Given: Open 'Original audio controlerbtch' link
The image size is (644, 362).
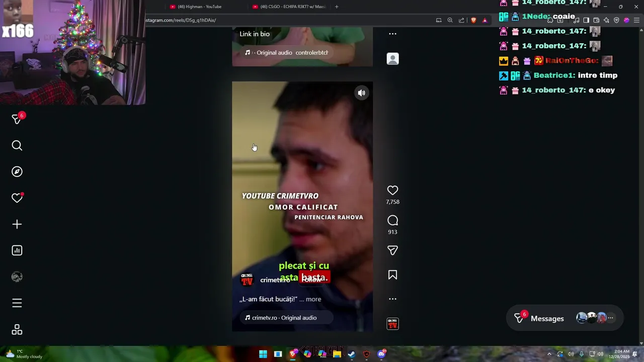Looking at the screenshot, I should point(286,53).
